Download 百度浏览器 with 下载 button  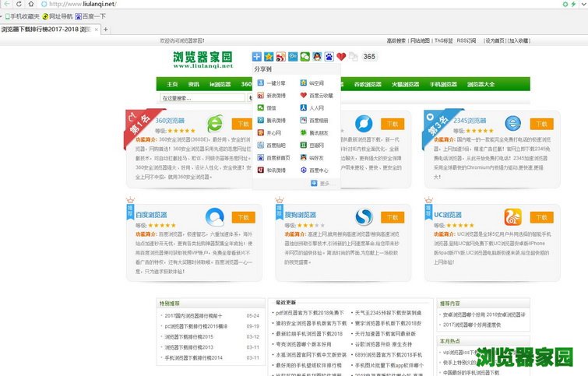coord(243,217)
